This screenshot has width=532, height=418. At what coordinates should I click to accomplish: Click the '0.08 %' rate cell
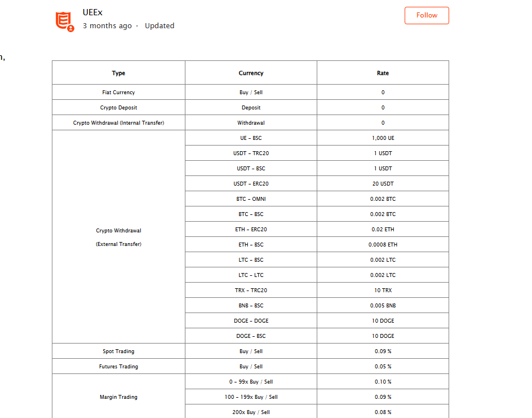point(383,412)
